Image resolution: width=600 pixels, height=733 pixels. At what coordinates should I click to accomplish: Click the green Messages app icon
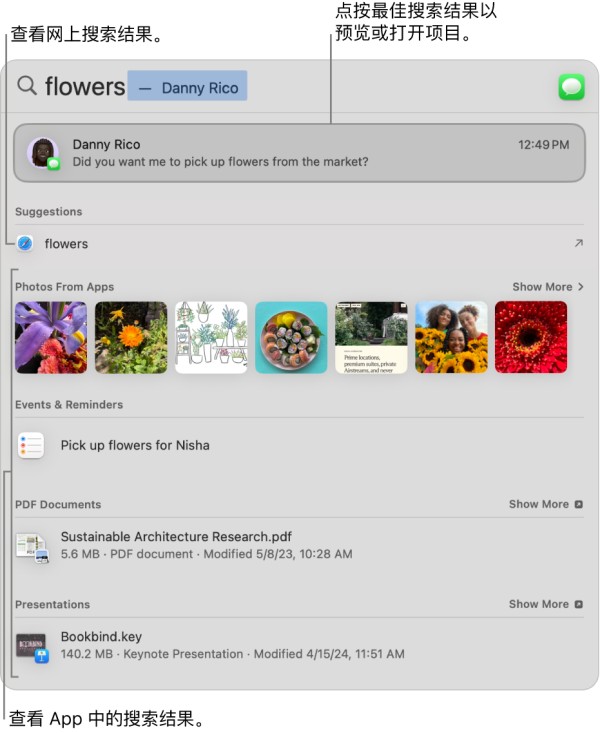[x=571, y=87]
